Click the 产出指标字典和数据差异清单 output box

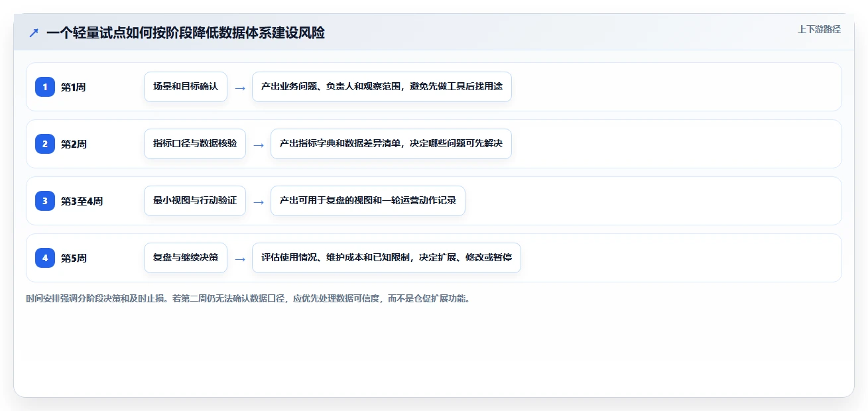click(391, 144)
